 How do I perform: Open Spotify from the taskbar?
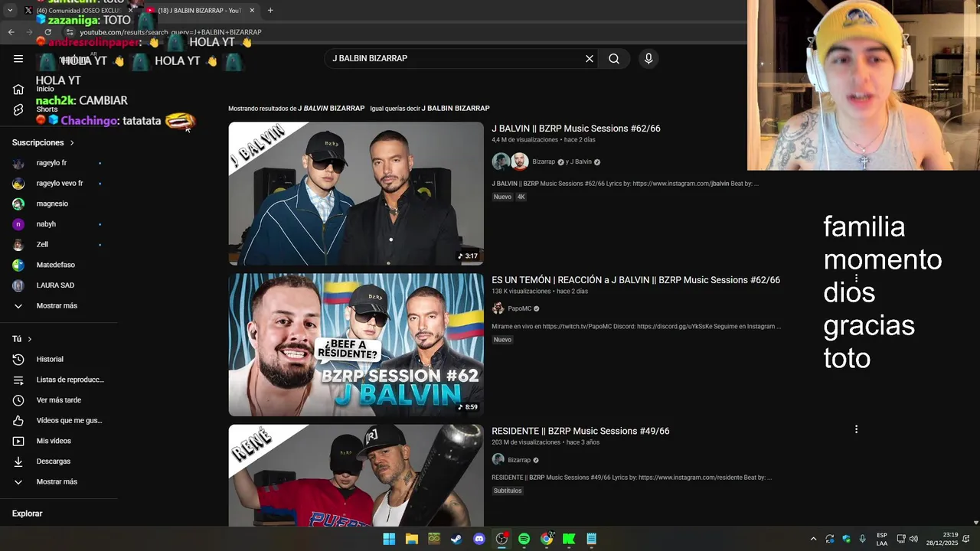point(524,539)
